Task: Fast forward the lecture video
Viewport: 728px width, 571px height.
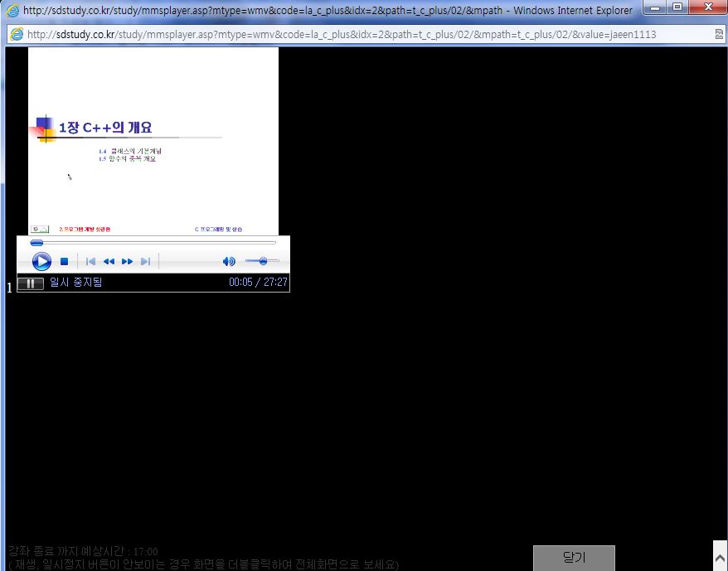Action: point(127,262)
